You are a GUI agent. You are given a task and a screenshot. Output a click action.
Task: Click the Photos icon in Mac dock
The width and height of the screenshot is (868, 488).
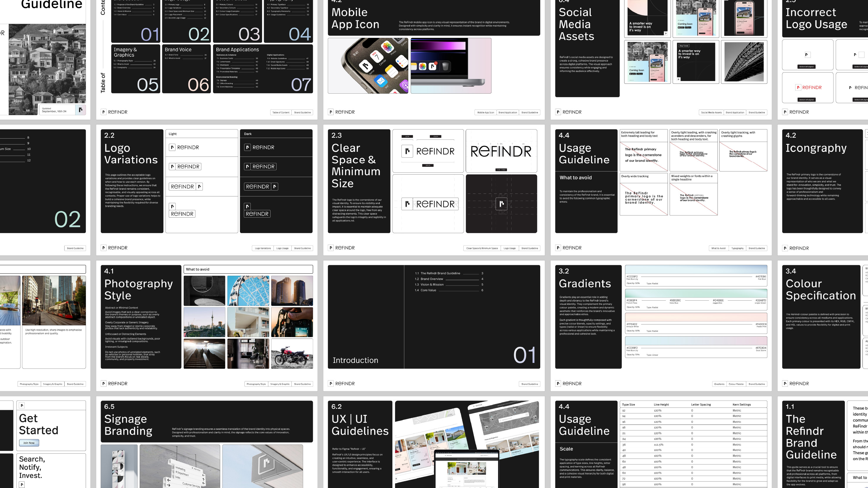pos(422,66)
